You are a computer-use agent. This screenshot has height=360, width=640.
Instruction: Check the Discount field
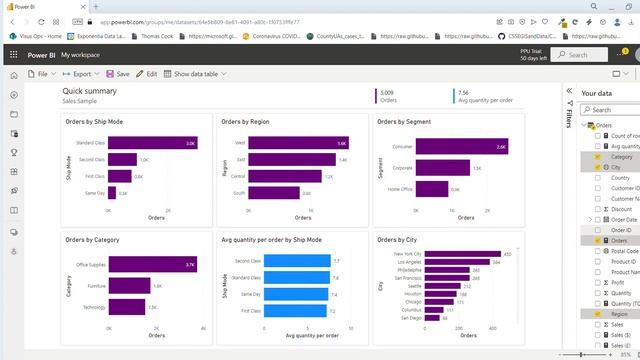point(598,209)
